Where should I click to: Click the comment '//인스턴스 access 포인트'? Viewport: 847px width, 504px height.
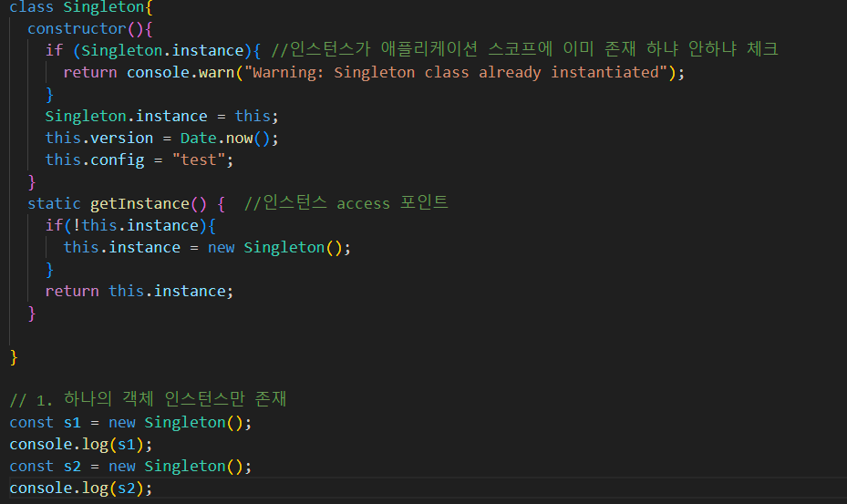point(346,203)
